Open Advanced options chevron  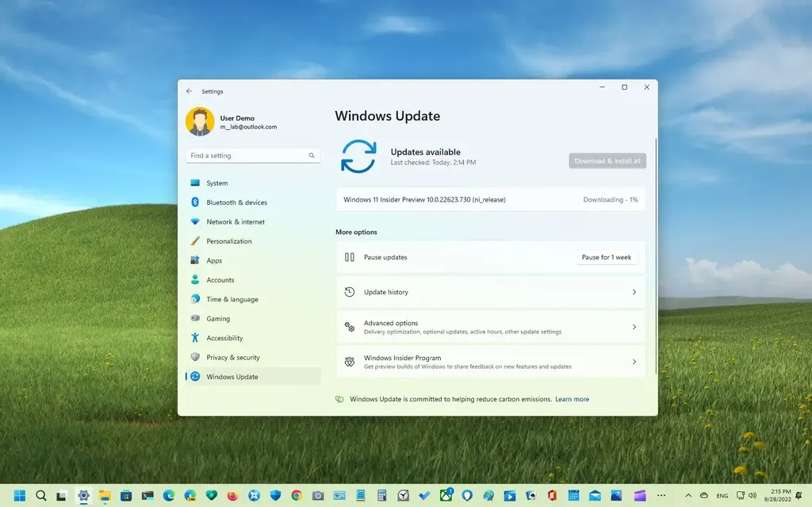click(634, 327)
